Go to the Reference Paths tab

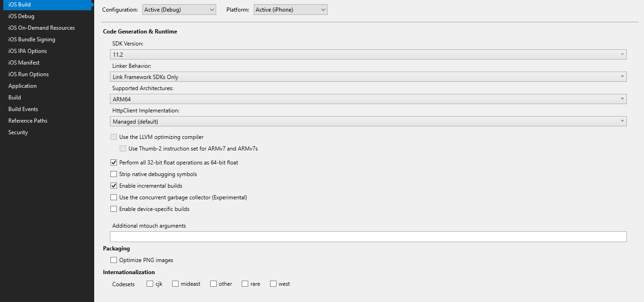point(28,121)
